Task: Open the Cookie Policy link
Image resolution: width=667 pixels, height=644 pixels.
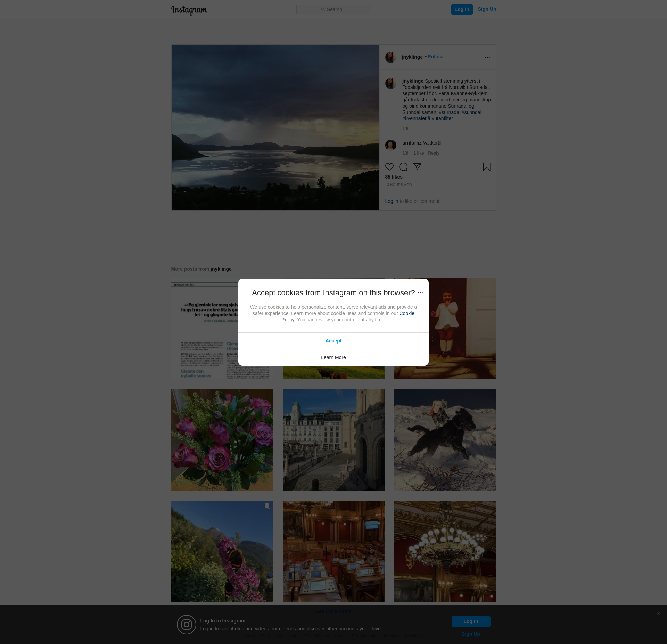Action: (406, 313)
